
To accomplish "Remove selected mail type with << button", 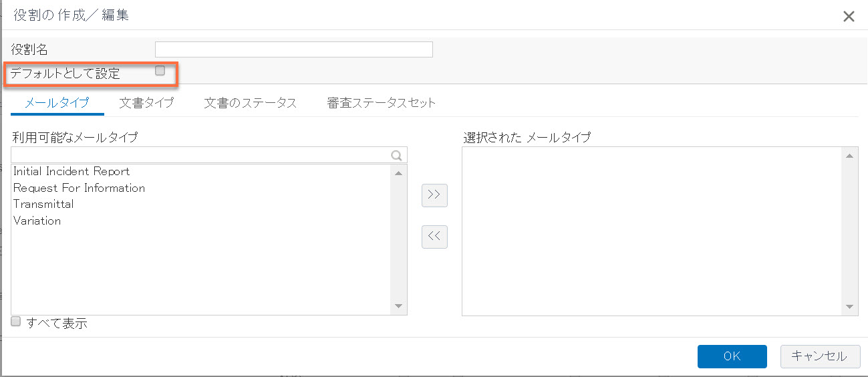I will (x=434, y=236).
